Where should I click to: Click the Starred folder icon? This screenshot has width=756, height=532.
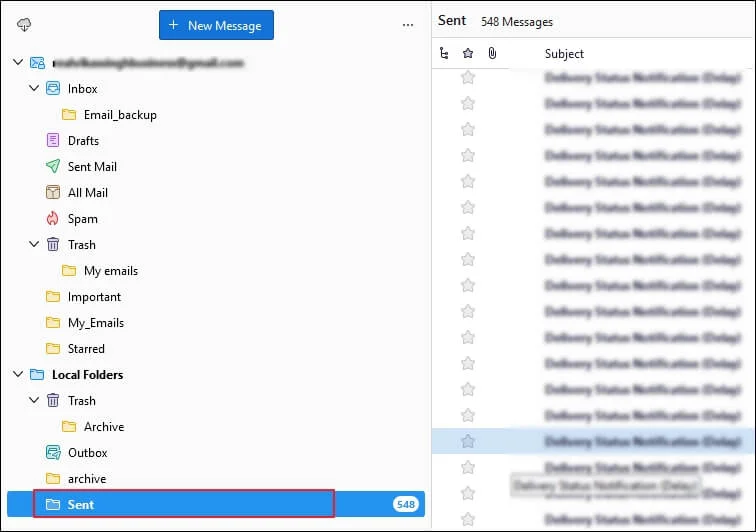tap(53, 349)
